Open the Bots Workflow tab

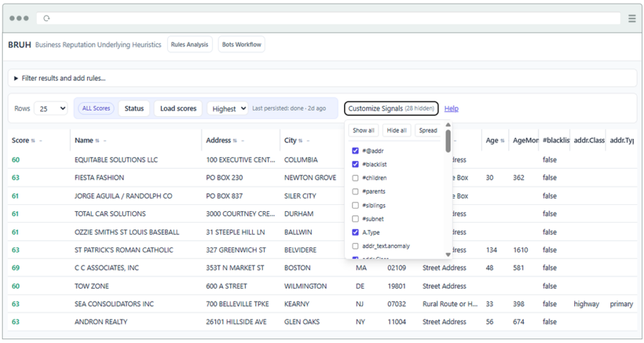(241, 45)
